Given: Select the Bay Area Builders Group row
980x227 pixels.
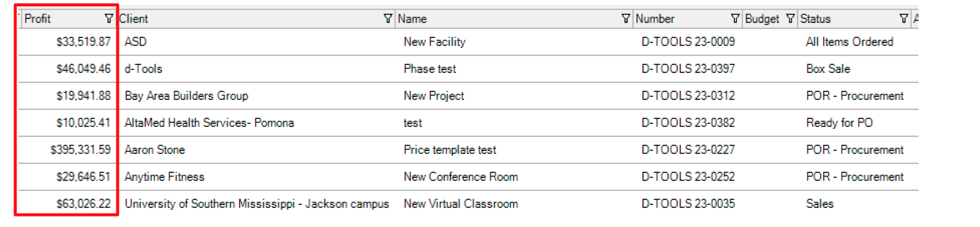Looking at the screenshot, I should click(468, 96).
